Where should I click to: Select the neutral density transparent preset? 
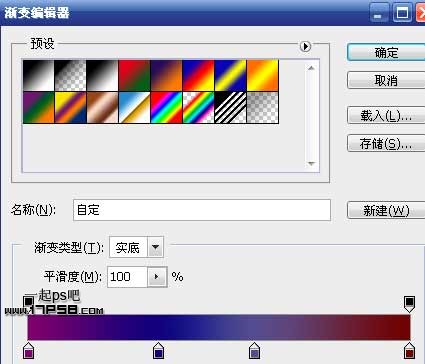[x=262, y=107]
